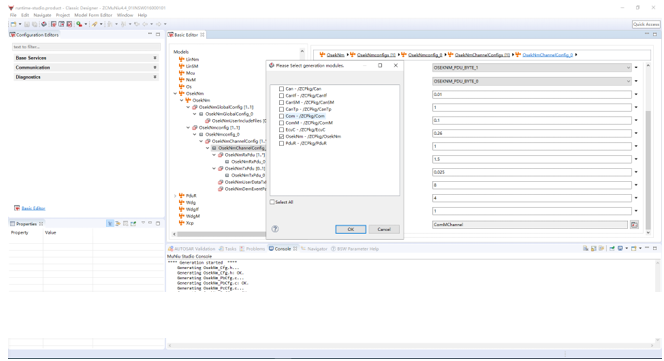Image resolution: width=664 pixels, height=361 pixels.
Task: Check the ComM module checkbox
Action: pyautogui.click(x=281, y=123)
